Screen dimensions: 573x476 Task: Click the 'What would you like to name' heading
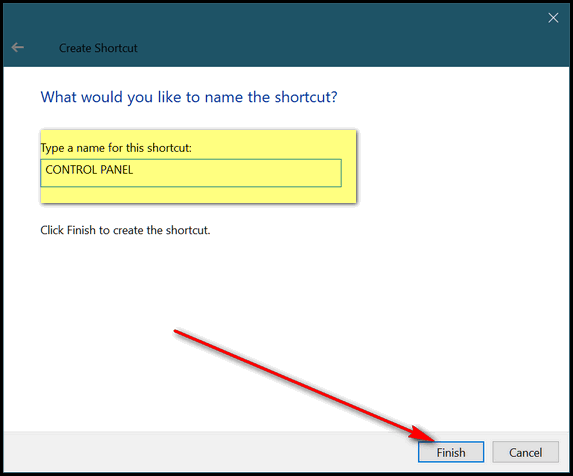[x=189, y=97]
